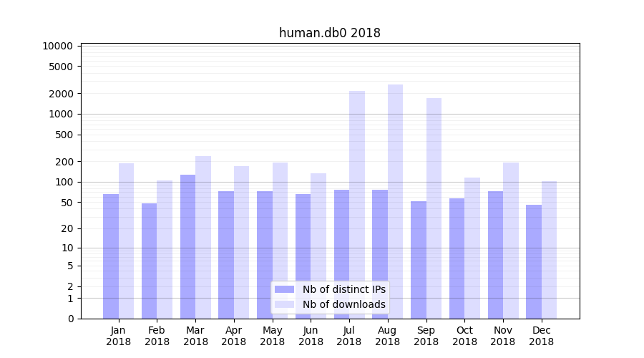The width and height of the screenshot is (644, 358).
Task: Select the Sep 2018 downloads bar
Action: tap(434, 208)
